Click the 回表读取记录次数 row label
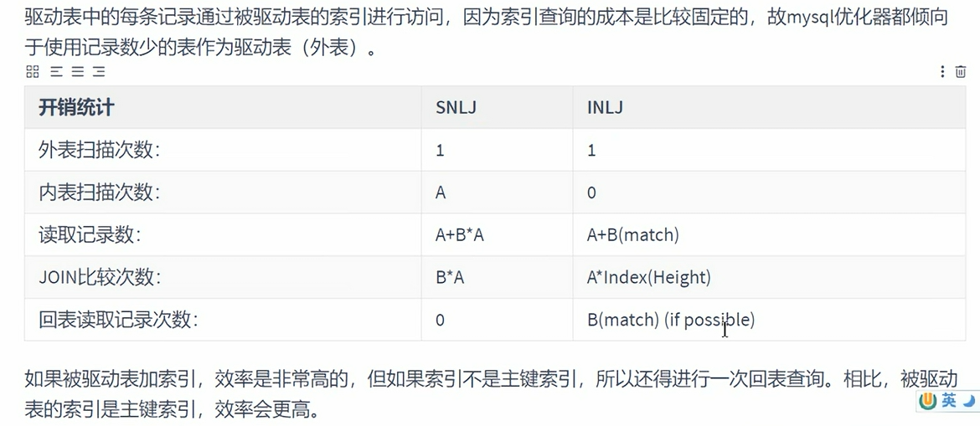This screenshot has height=426, width=980. coord(118,320)
